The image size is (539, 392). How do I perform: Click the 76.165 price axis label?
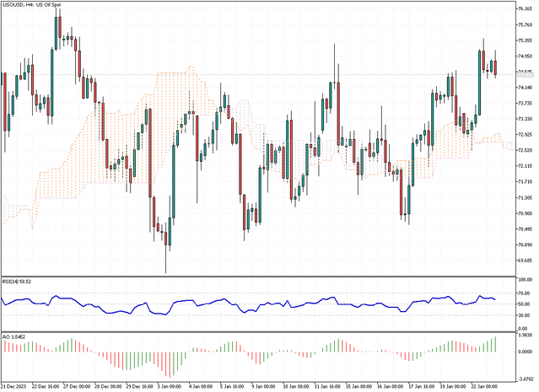pyautogui.click(x=526, y=9)
